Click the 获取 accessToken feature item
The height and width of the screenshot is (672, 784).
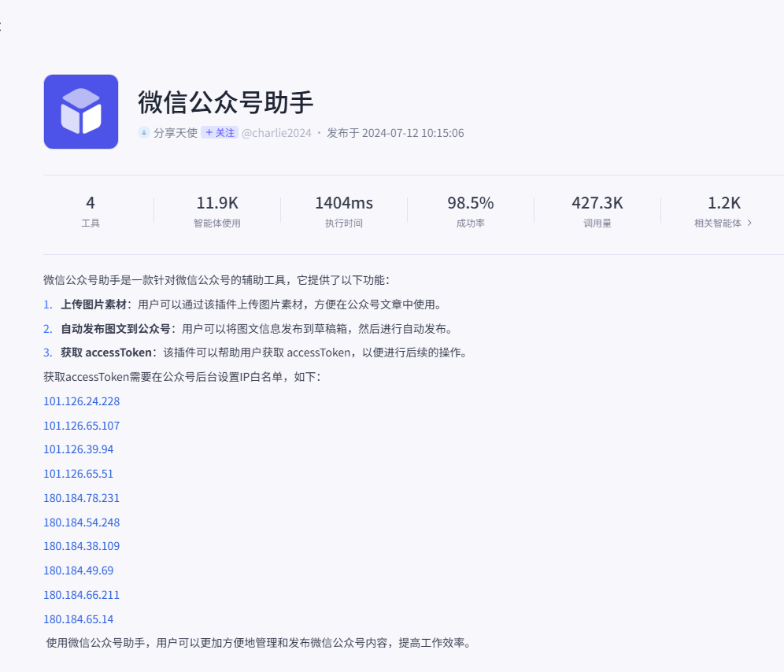coord(256,353)
